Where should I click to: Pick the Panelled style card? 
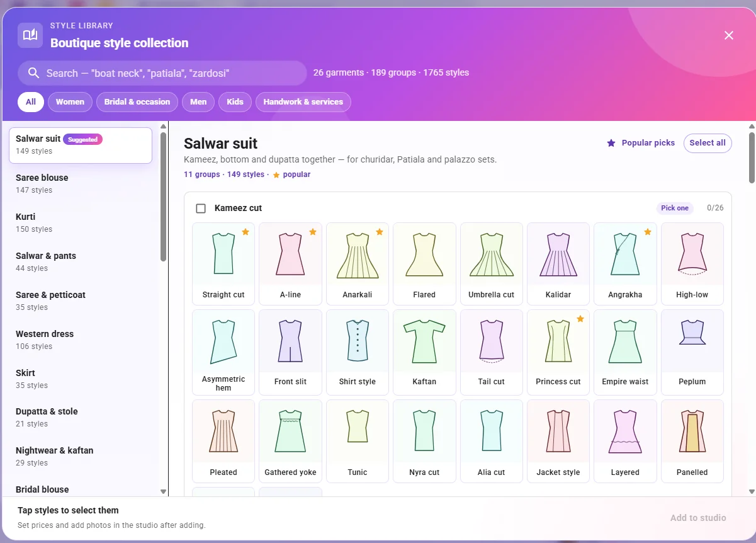coord(692,441)
